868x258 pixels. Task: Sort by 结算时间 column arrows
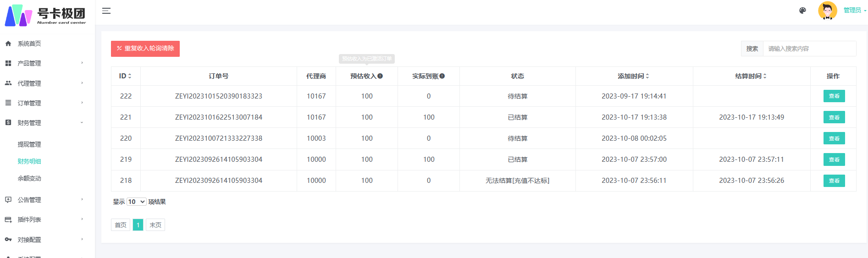tap(765, 76)
